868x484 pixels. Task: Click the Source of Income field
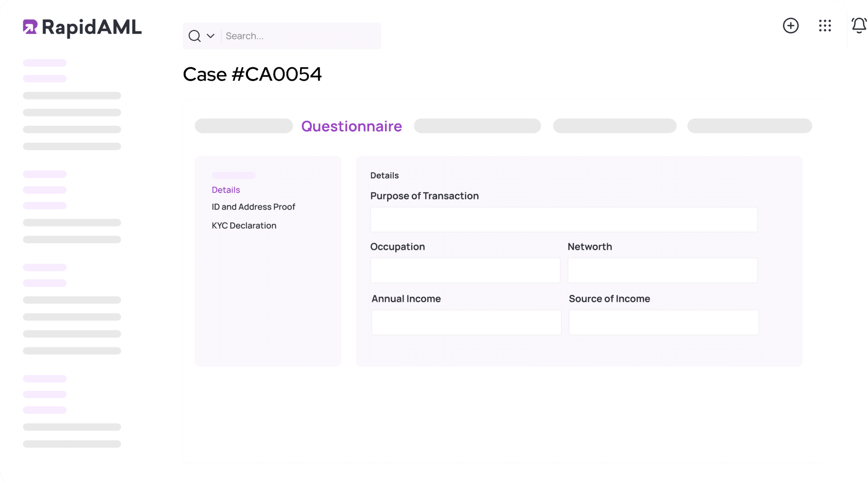(x=663, y=322)
